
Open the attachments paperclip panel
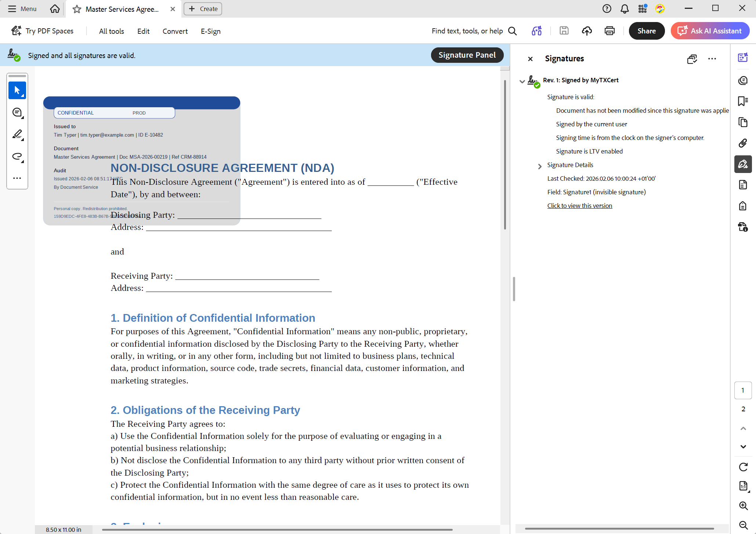743,143
